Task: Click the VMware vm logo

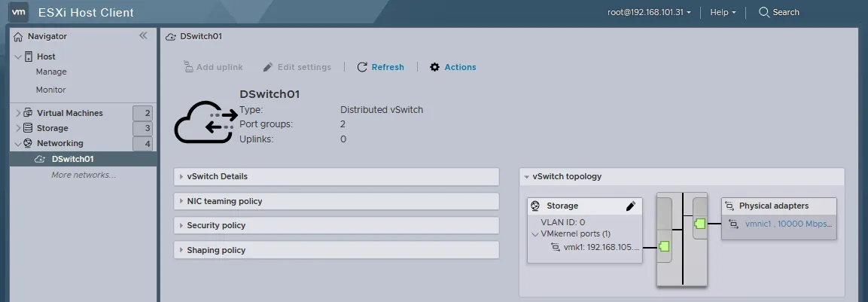Action: click(20, 11)
